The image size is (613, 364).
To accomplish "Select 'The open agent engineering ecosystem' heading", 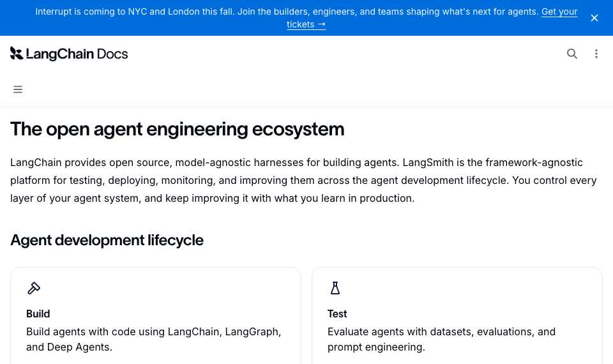I will (x=177, y=130).
